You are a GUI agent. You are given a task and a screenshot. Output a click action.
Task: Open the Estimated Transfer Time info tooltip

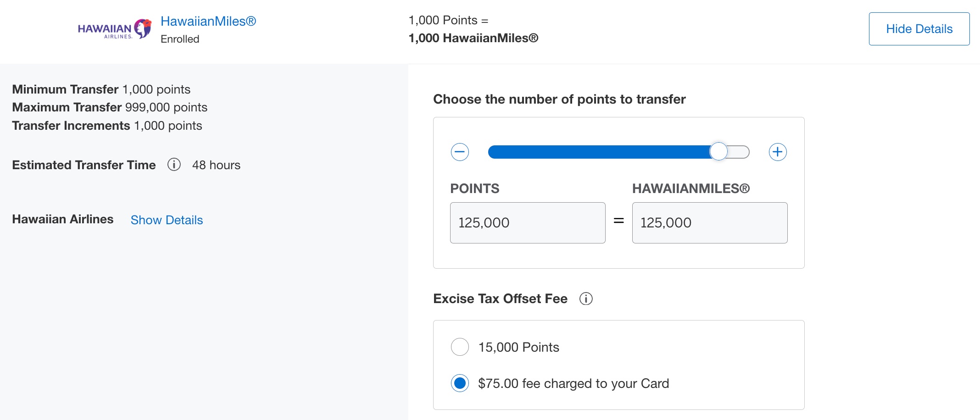coord(173,165)
